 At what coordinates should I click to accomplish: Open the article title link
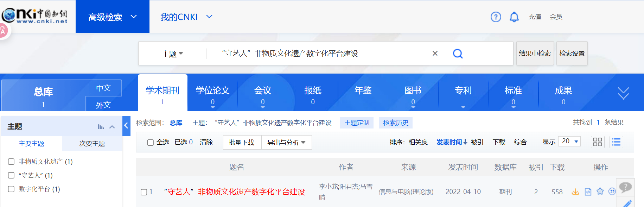[x=234, y=192]
